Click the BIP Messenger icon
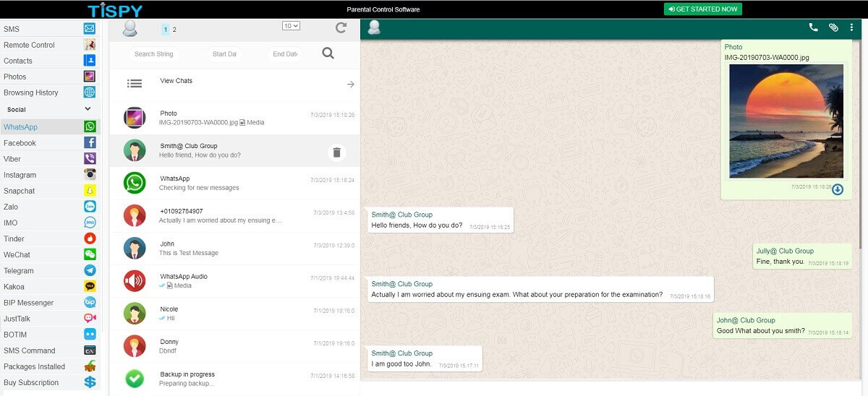The image size is (868, 396). [90, 303]
